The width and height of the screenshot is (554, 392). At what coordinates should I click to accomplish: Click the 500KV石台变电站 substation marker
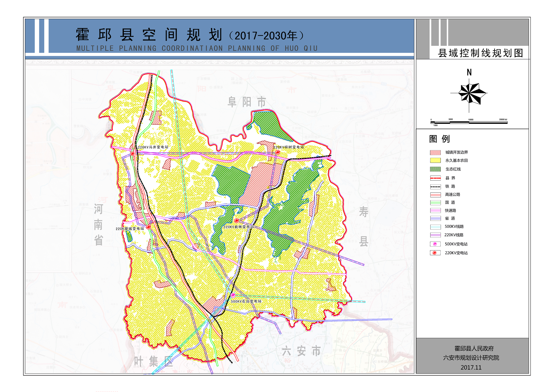[233, 295]
